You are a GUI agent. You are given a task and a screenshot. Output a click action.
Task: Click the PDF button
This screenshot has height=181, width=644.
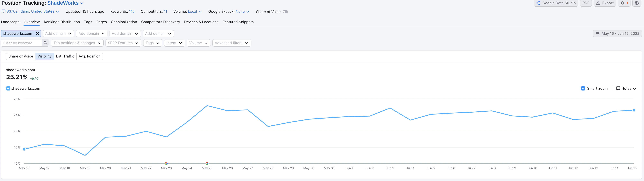586,3
